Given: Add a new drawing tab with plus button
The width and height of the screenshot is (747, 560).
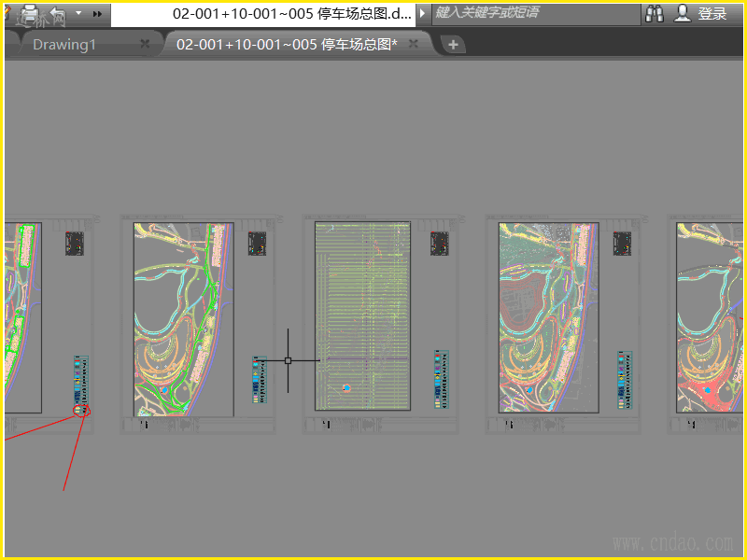Looking at the screenshot, I should coord(453,45).
